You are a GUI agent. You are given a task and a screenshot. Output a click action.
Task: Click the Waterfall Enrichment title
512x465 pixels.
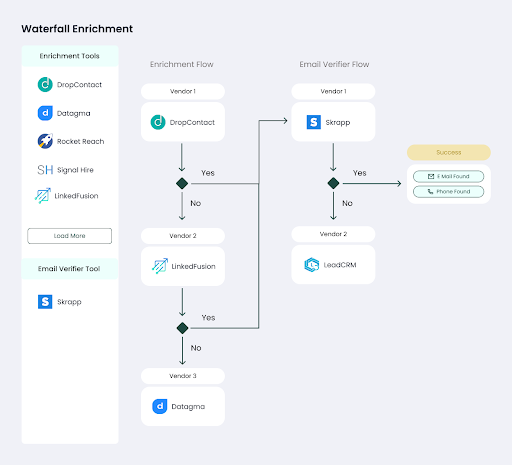[x=77, y=29]
